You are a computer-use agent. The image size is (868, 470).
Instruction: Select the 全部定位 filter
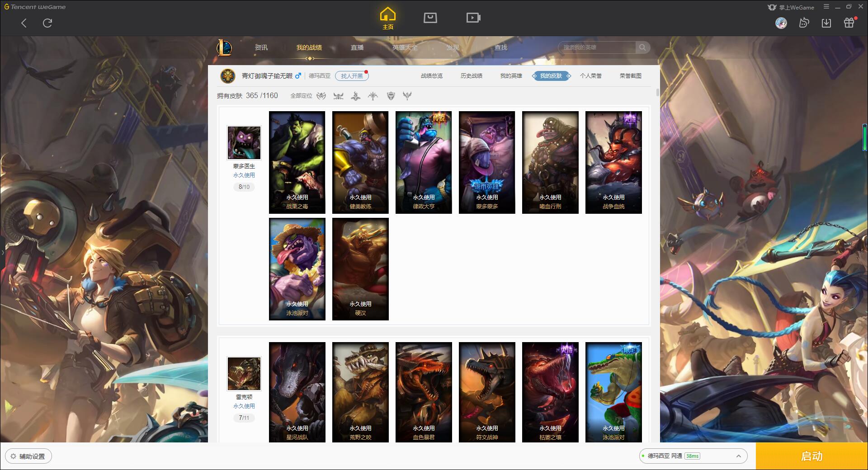pyautogui.click(x=301, y=96)
